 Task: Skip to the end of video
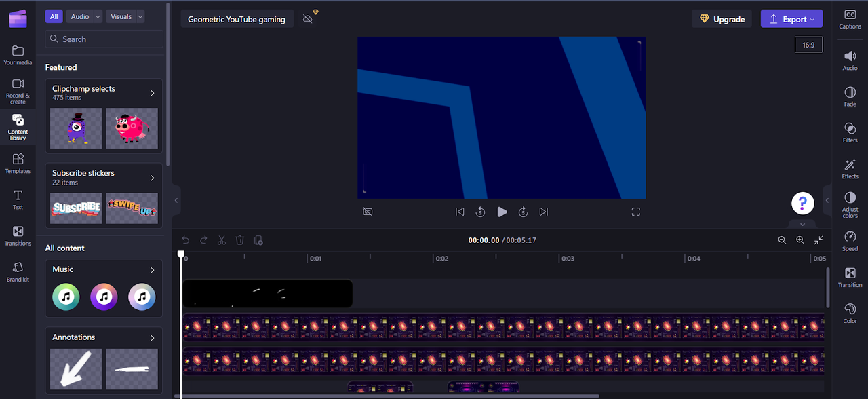click(x=544, y=212)
